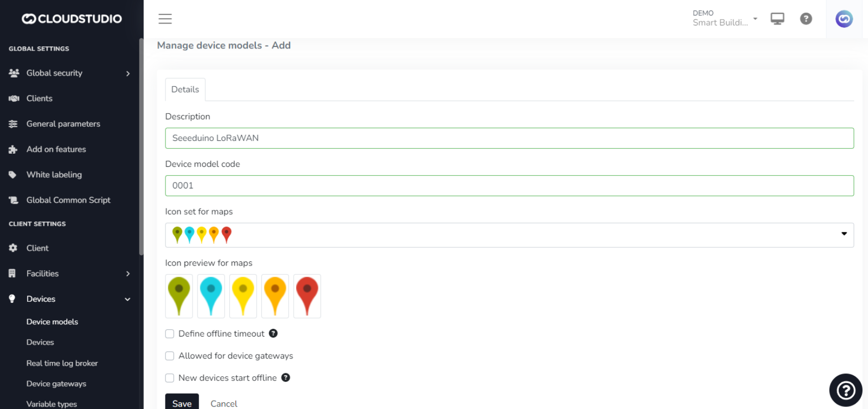This screenshot has height=409, width=868.
Task: Open Device gateways in sidebar
Action: coord(56,383)
